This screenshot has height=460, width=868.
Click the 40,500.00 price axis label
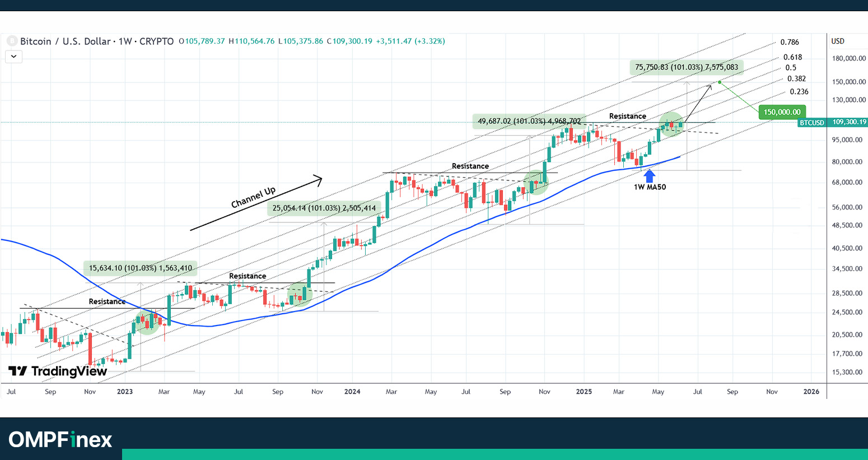point(847,248)
